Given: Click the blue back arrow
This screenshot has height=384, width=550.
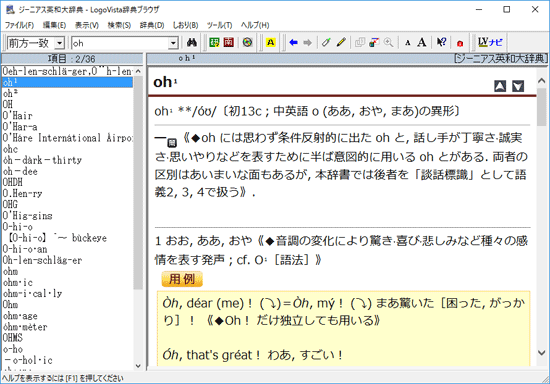Looking at the screenshot, I should [x=294, y=43].
